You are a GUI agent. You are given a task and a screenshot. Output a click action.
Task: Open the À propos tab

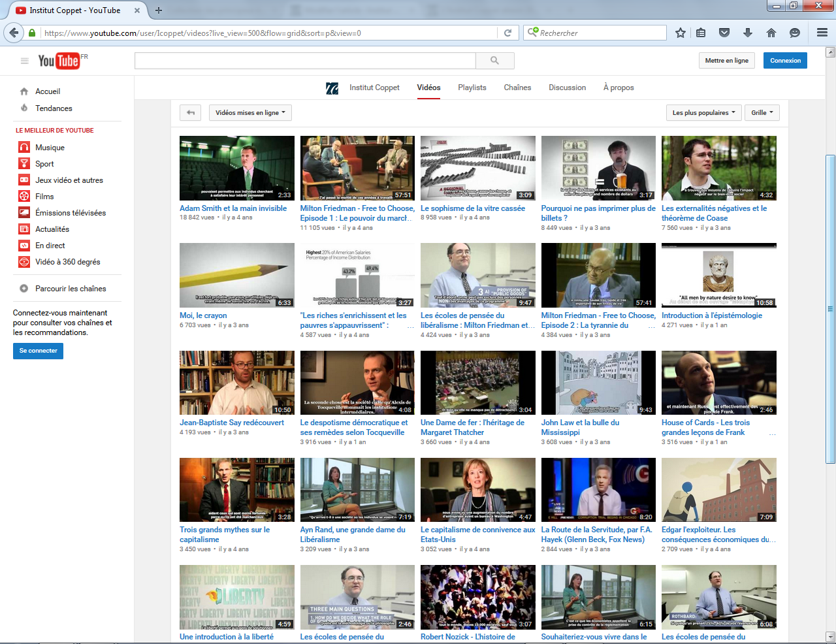[x=618, y=88]
